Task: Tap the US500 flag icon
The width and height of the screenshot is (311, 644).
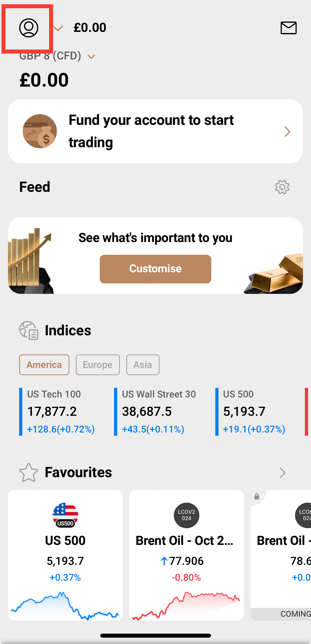Action: point(65,515)
